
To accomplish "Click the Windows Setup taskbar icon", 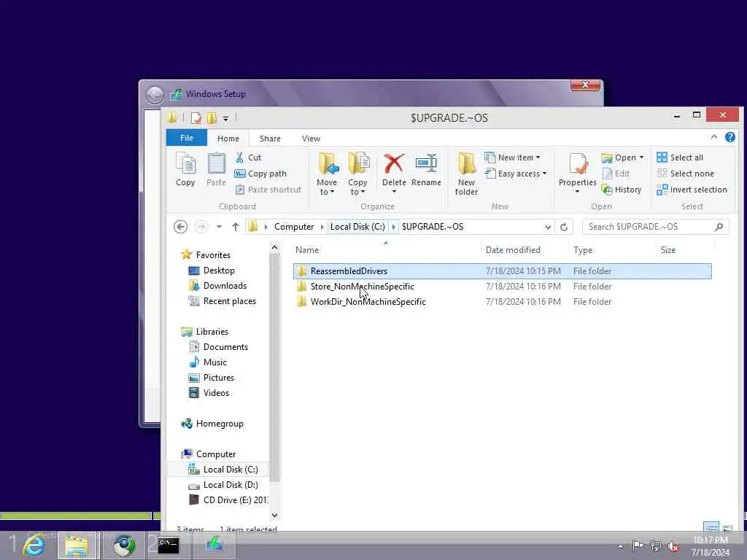I will (x=214, y=545).
